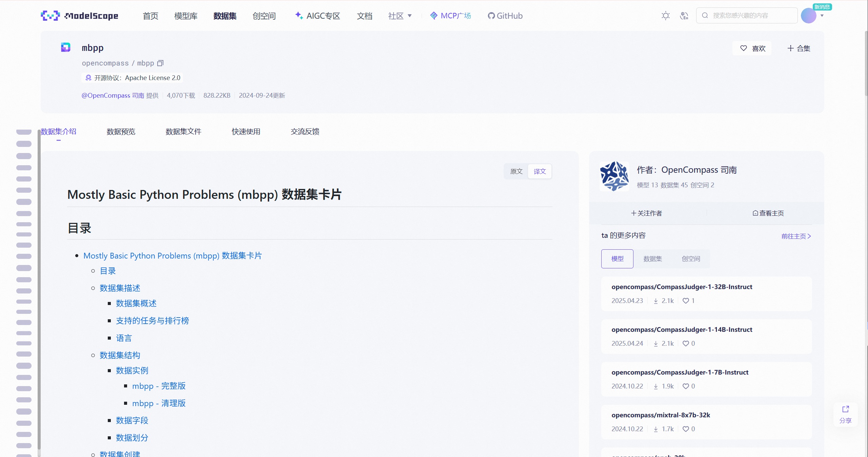Viewport: 868px width, 457px height.
Task: Click heart icon on CompassJudger-1-32B-Instruct card
Action: [686, 301]
